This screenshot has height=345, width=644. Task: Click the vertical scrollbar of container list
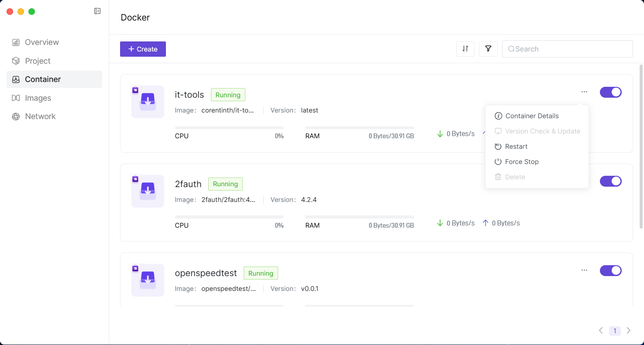[x=641, y=146]
